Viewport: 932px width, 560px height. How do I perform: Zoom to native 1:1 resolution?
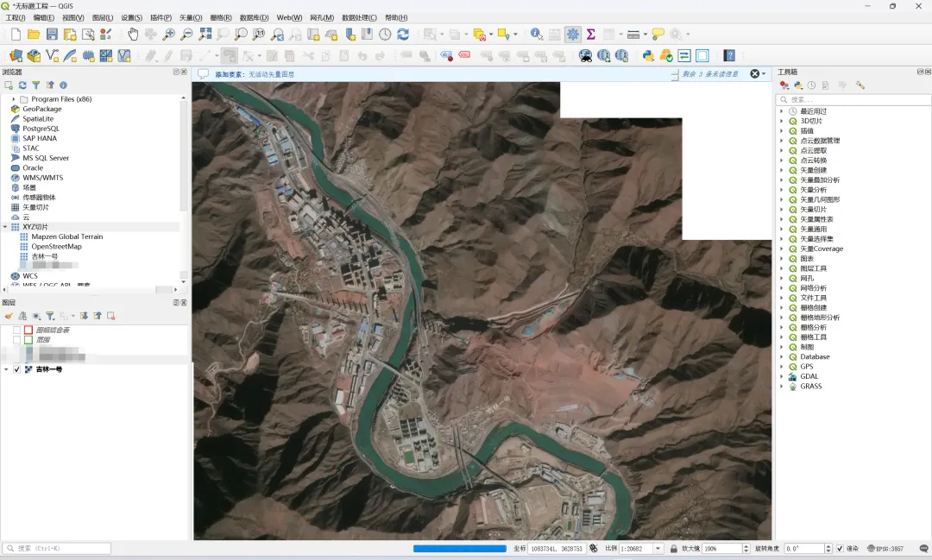pos(259,35)
